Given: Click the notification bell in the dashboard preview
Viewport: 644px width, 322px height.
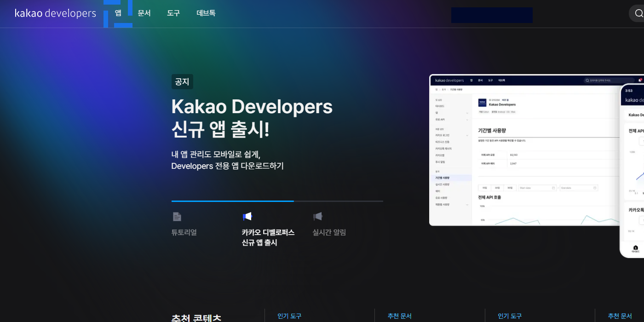Looking at the screenshot, I should coord(639,80).
